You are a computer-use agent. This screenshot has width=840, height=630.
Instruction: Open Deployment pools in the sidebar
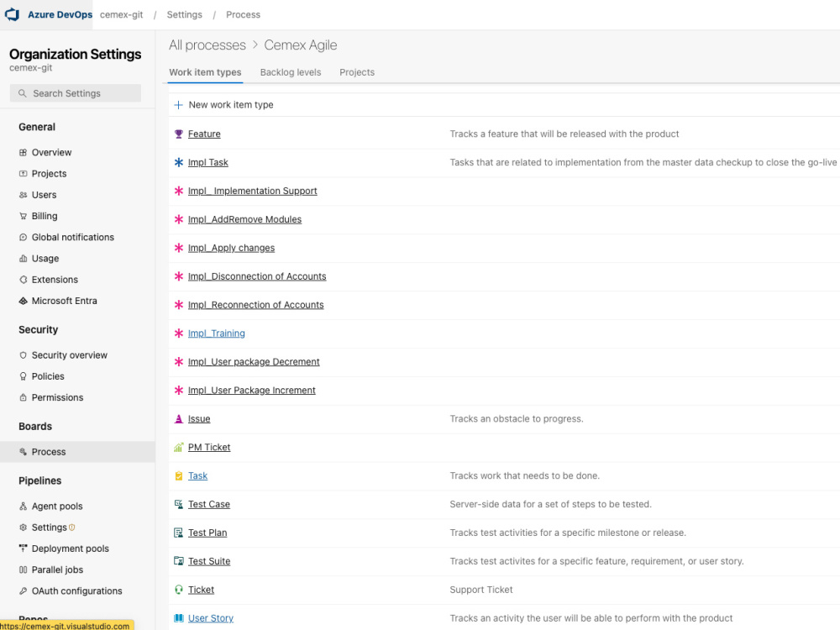(71, 549)
